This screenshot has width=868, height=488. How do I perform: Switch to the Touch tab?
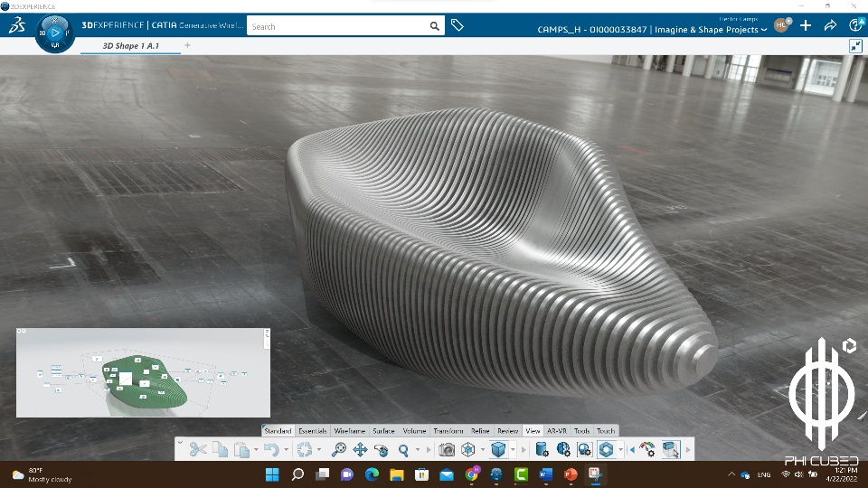(606, 430)
